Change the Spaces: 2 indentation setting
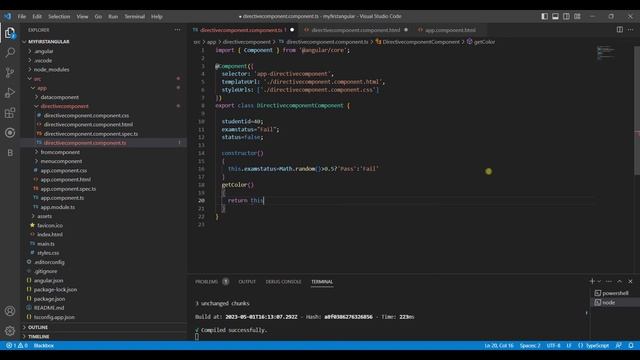The width and height of the screenshot is (640, 360). click(530, 345)
